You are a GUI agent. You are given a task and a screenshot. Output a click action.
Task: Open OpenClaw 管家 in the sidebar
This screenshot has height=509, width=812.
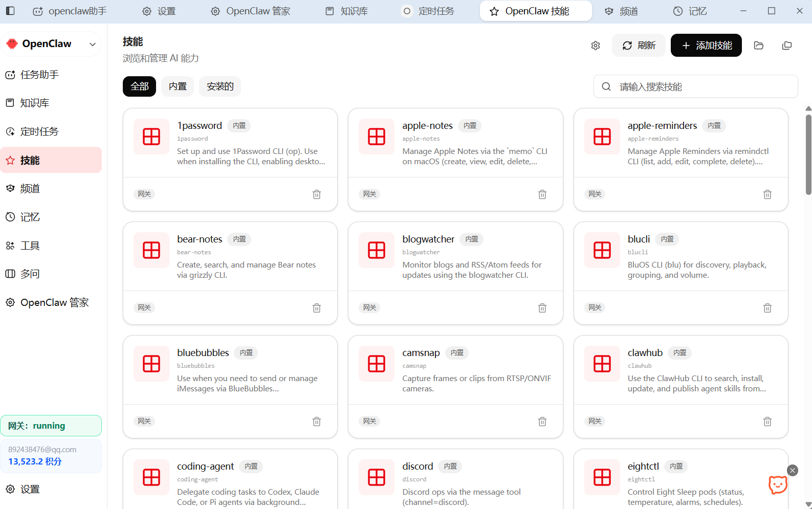click(x=51, y=302)
